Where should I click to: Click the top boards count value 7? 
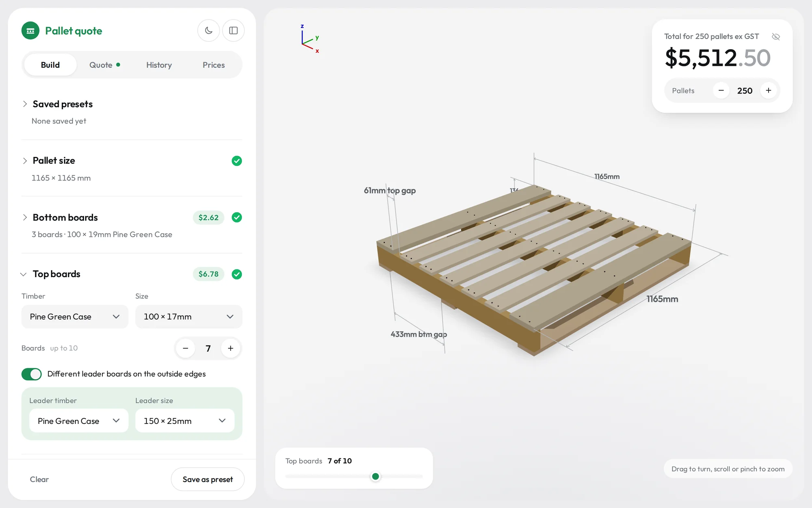point(208,348)
